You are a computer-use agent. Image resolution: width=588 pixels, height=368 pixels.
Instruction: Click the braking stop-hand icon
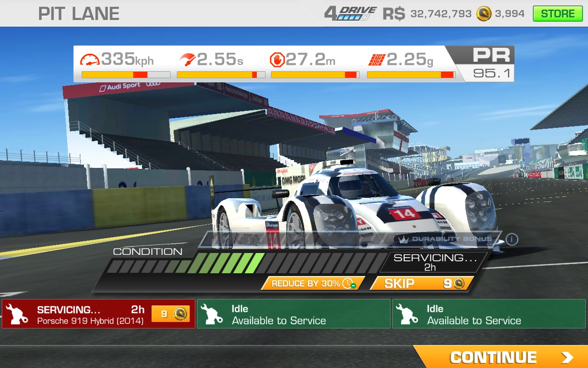pyautogui.click(x=277, y=60)
